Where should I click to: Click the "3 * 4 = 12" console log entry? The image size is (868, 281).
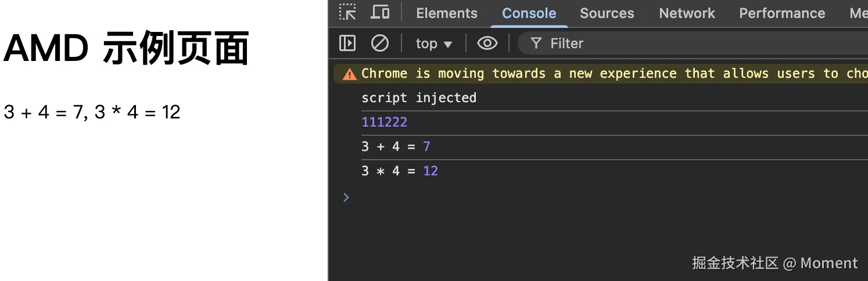pyautogui.click(x=399, y=171)
